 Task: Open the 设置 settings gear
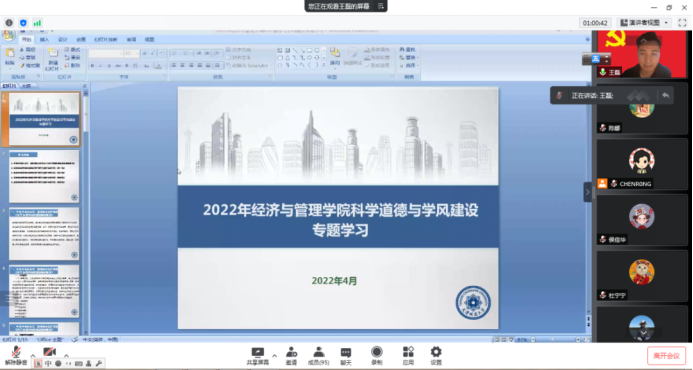coord(436,356)
